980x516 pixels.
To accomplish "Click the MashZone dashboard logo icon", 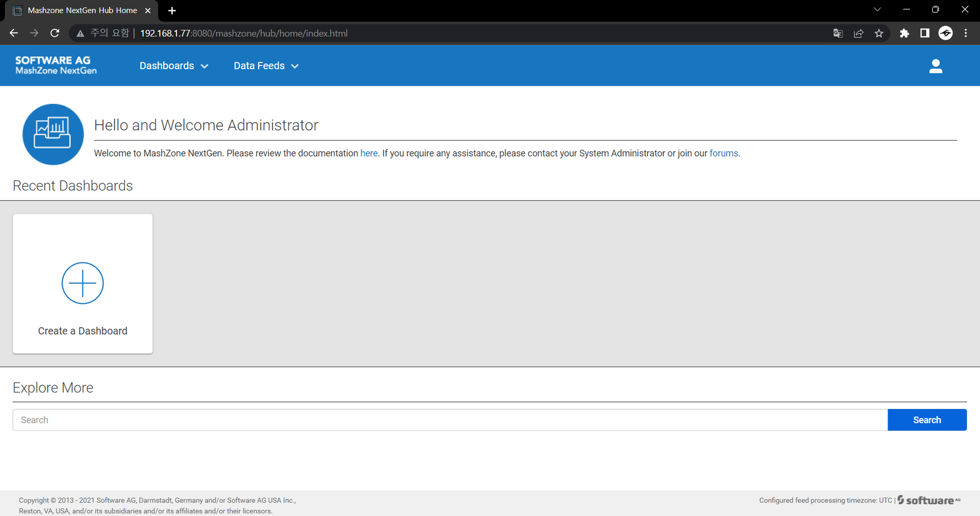I will [x=53, y=134].
